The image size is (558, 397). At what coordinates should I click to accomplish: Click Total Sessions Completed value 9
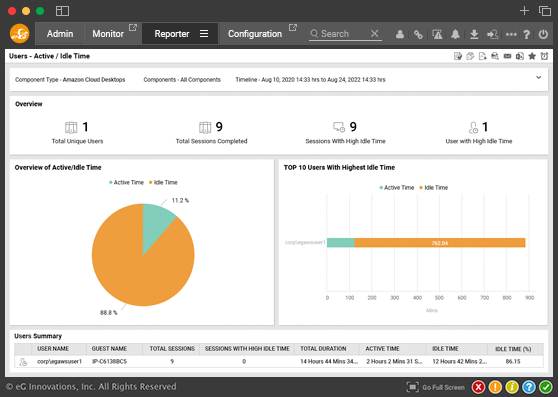pos(219,127)
